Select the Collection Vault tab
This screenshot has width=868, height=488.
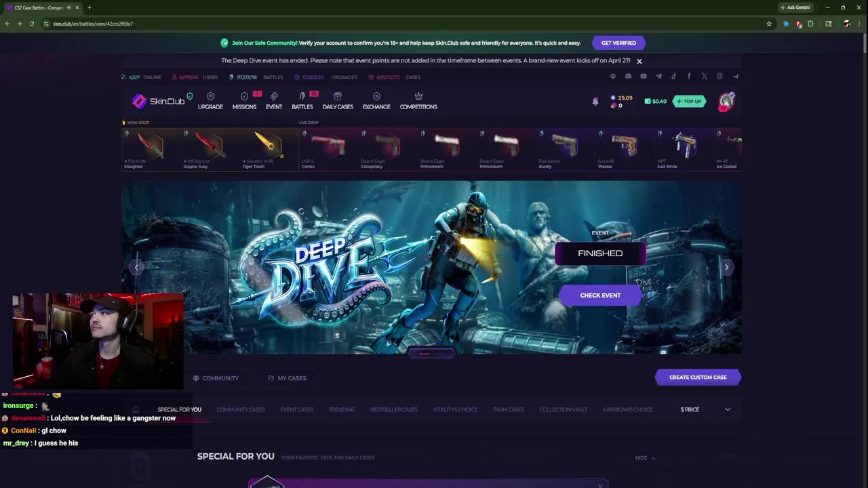tap(564, 409)
